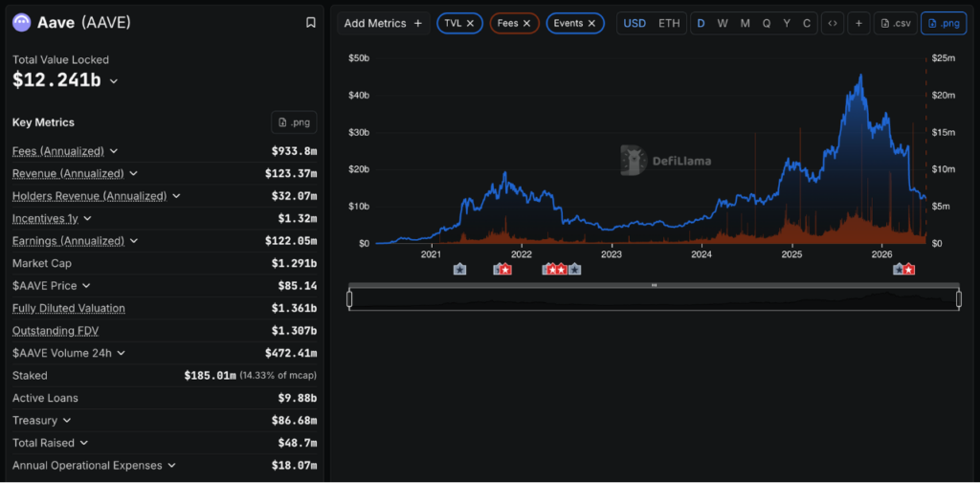Click the $25m right axis label
Viewport: 980px width, 483px height.
[x=943, y=58]
